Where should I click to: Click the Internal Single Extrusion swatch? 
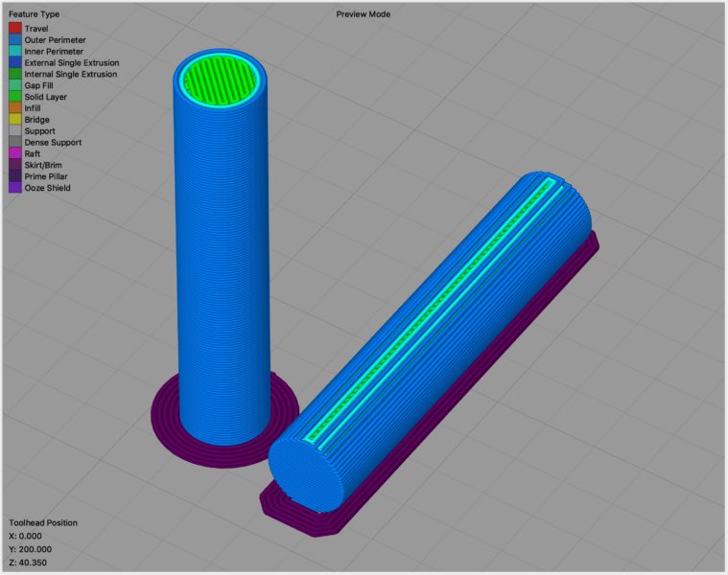(x=15, y=74)
